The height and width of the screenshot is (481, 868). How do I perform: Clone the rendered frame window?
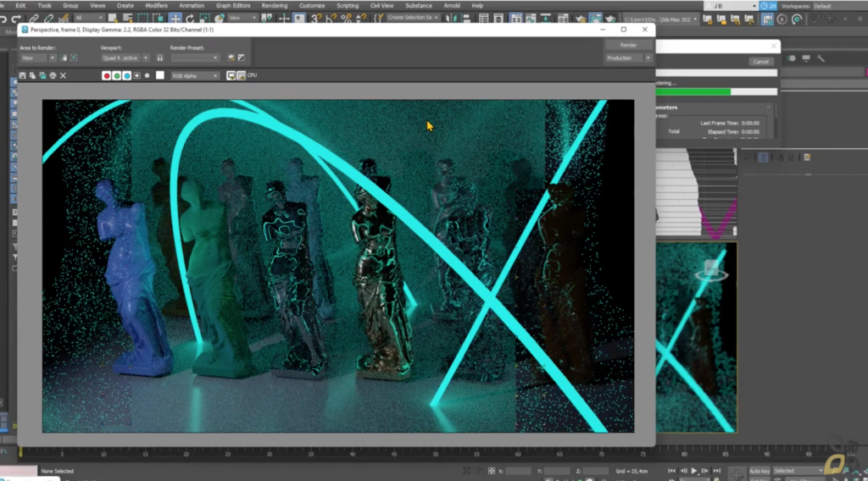[x=42, y=75]
